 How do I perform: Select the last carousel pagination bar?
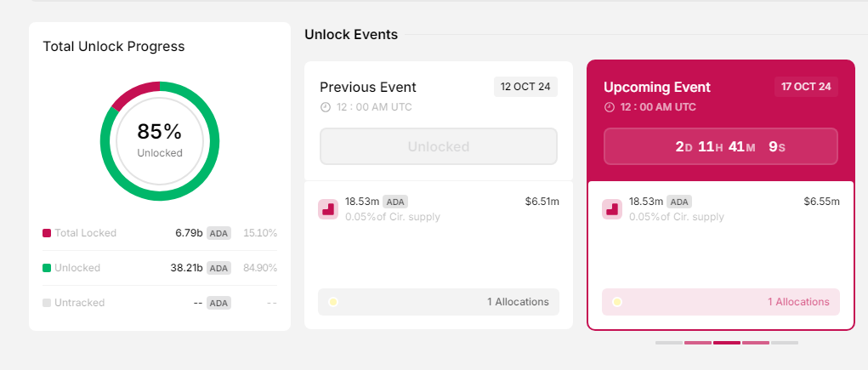pyautogui.click(x=785, y=343)
